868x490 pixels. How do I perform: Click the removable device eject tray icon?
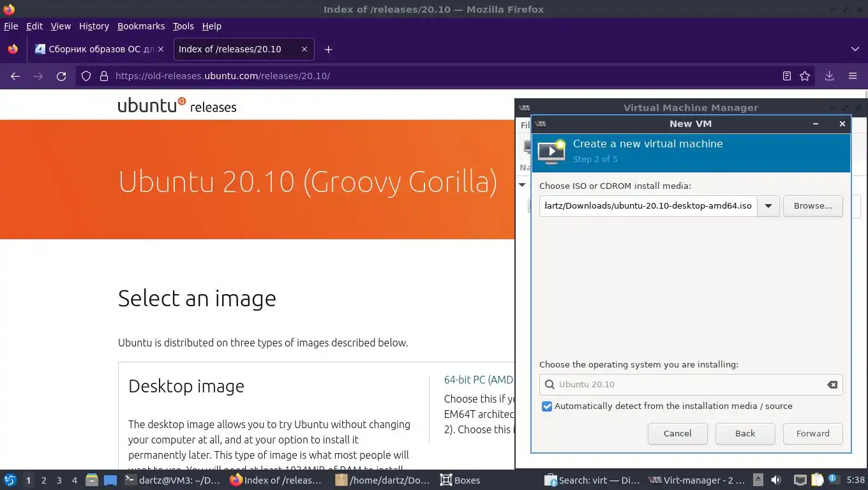[x=758, y=480]
